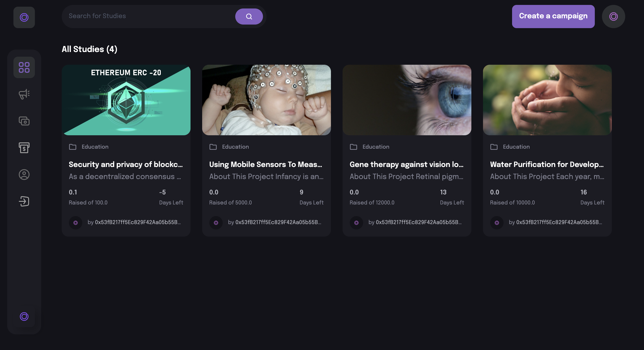
Task: Open the baby with sensors study image
Action: click(266, 100)
